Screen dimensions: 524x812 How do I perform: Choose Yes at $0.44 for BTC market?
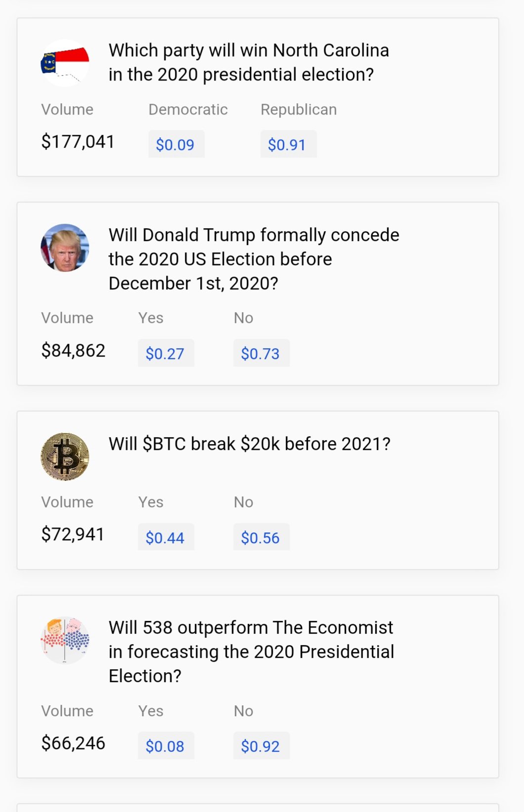click(166, 537)
